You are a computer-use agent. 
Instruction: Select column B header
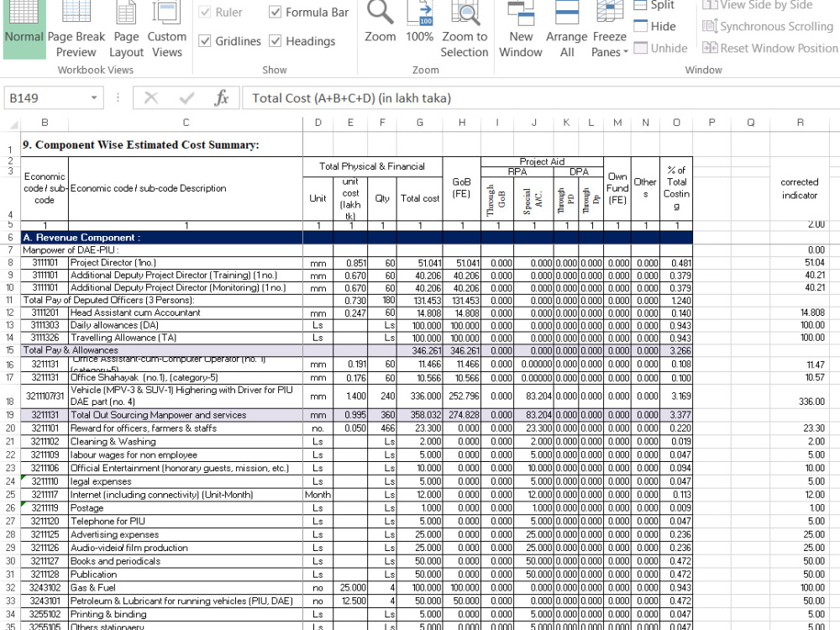[45, 123]
